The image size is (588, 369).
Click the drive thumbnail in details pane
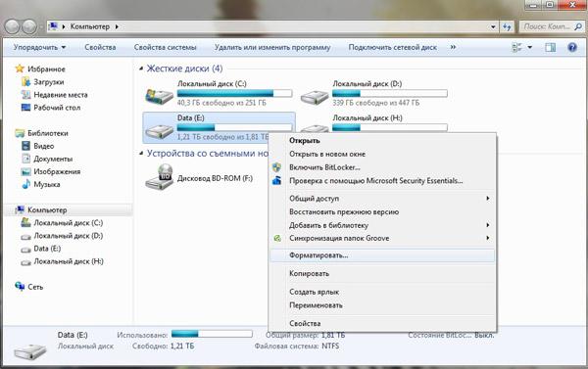pyautogui.click(x=30, y=351)
